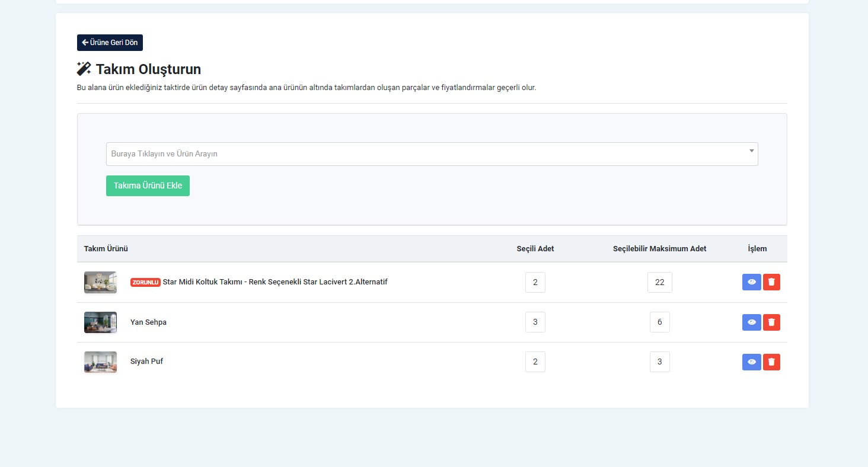Click Yan Sehpa maximum quantity field
Viewport: 868px width, 467px height.
coord(659,322)
